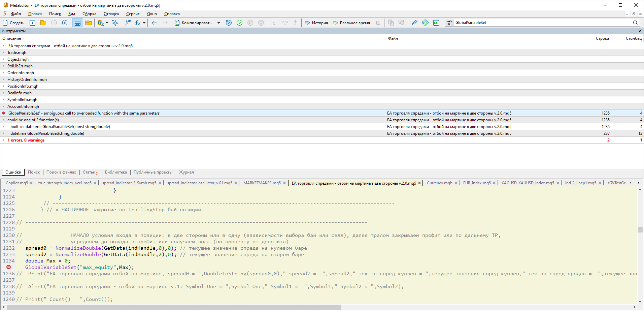
Task: Start debugging on history with blue play icon
Action: [x=229, y=23]
